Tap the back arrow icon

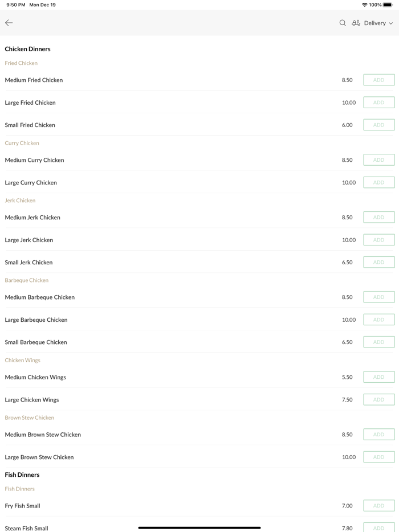9,23
